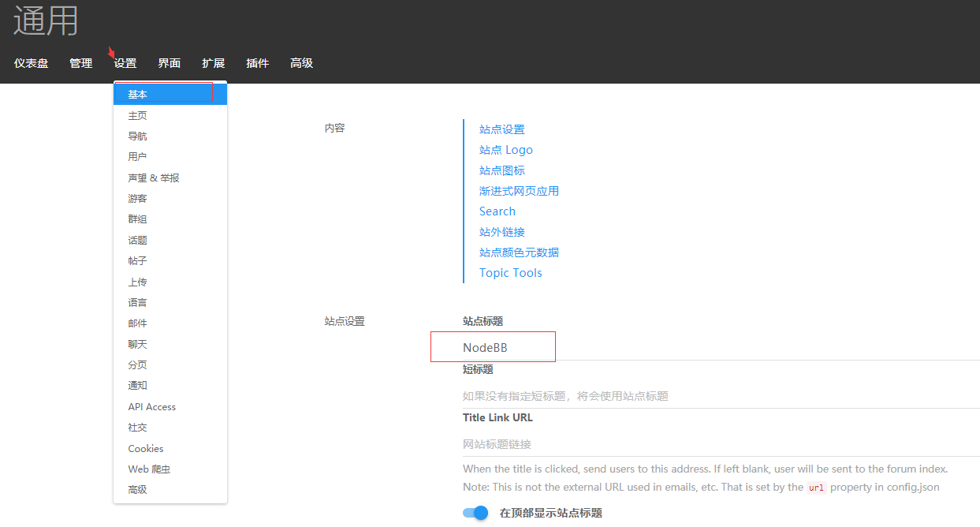Viewport: 980px width, 527px height.
Task: Choose 话题 dropdown entry
Action: [x=170, y=240]
